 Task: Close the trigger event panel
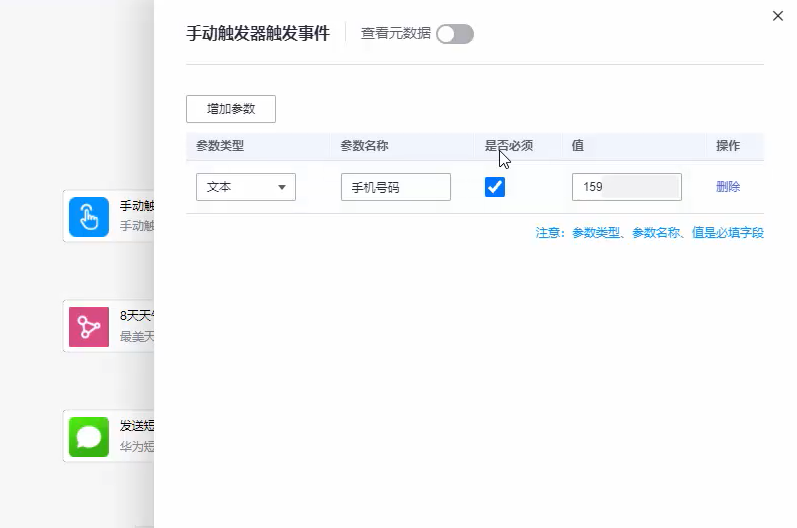coord(778,16)
